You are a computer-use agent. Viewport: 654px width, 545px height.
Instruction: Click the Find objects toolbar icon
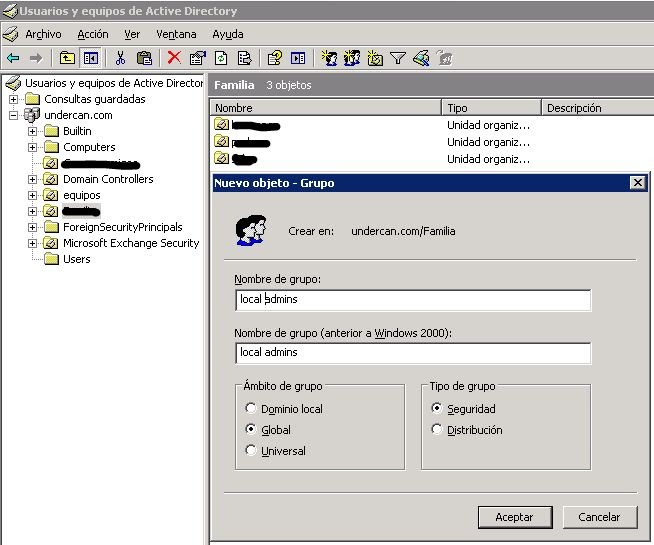click(x=421, y=58)
